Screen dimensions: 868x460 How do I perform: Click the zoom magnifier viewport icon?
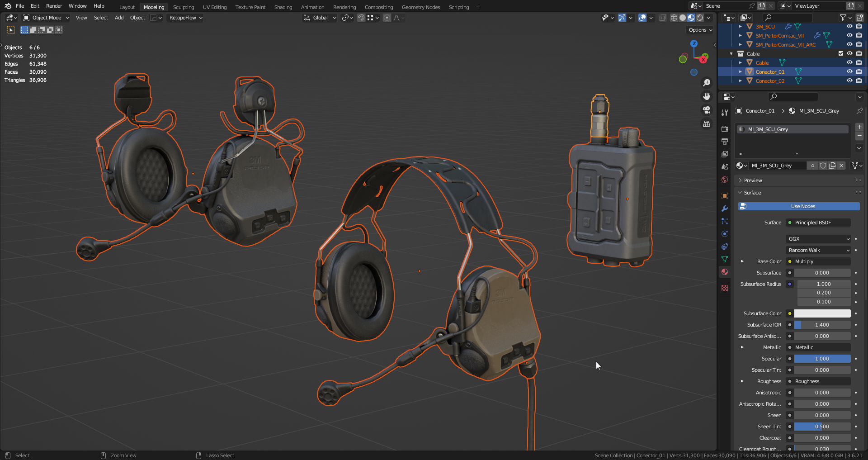tap(707, 83)
